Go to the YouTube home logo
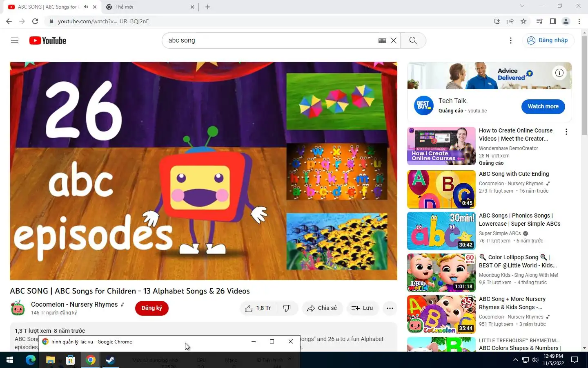588x368 pixels. (x=48, y=40)
